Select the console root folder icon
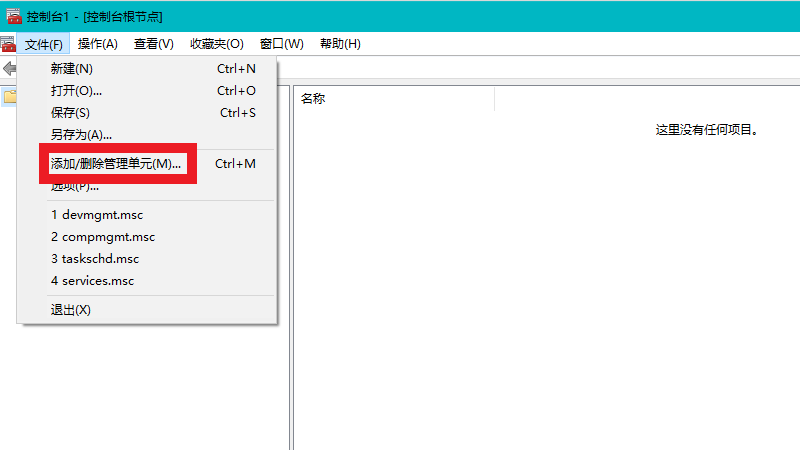The image size is (800, 450). pyautogui.click(x=9, y=97)
